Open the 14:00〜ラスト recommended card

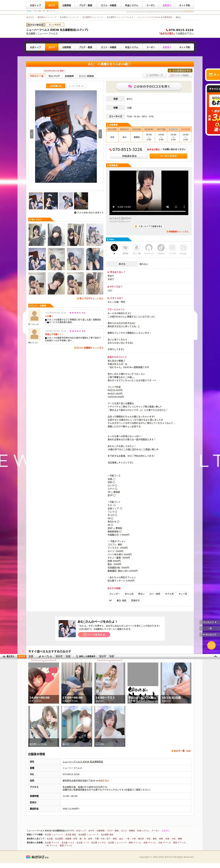click(x=110, y=683)
